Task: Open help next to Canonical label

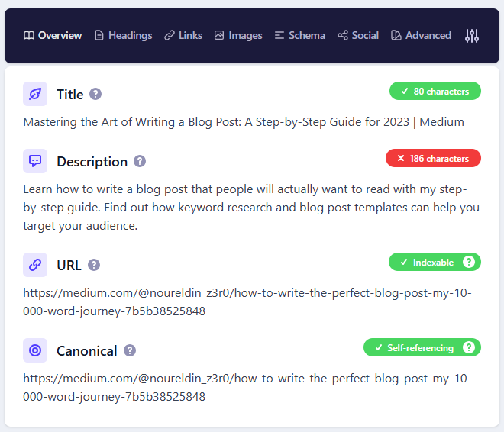Action: click(x=130, y=350)
